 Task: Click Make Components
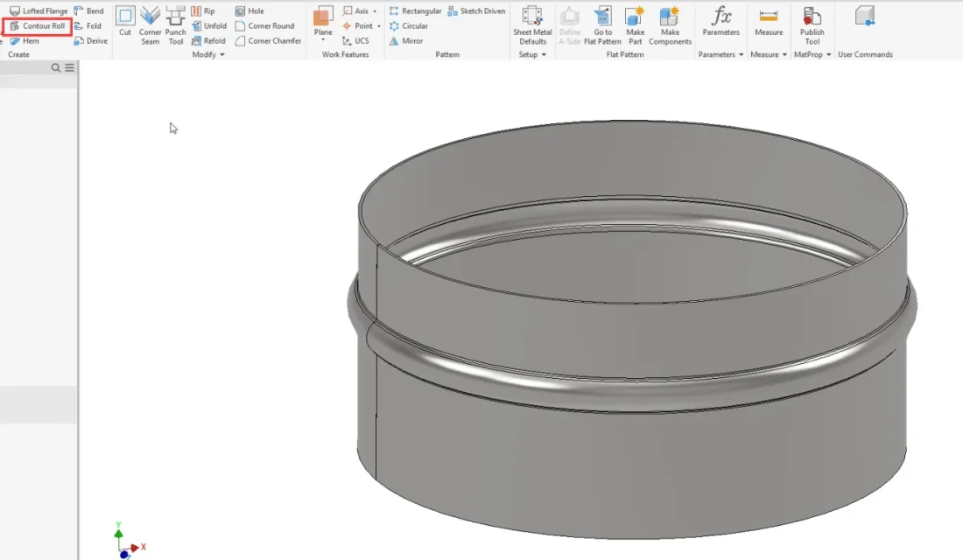[670, 25]
